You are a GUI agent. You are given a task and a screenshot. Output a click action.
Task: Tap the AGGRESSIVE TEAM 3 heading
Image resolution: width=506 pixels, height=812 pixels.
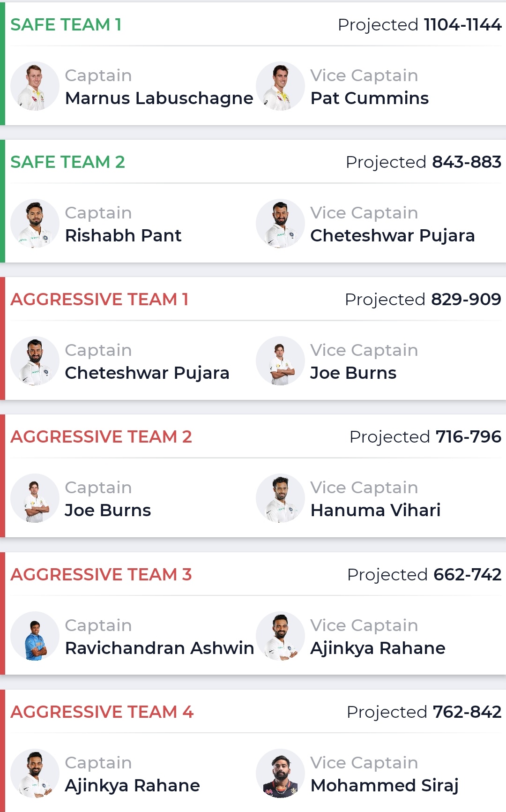click(x=101, y=574)
